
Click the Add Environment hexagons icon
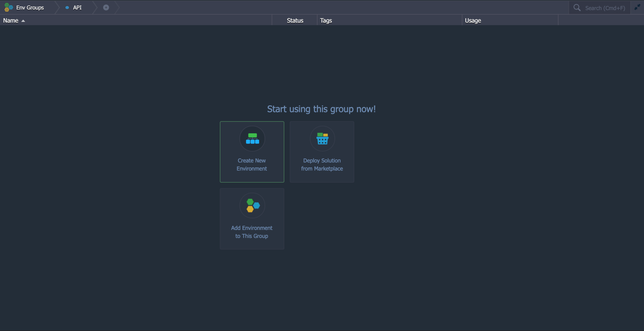tap(252, 206)
